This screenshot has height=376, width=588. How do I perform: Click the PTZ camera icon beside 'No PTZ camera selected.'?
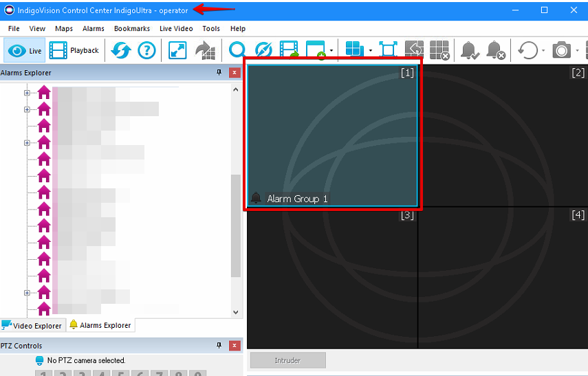pyautogui.click(x=39, y=361)
